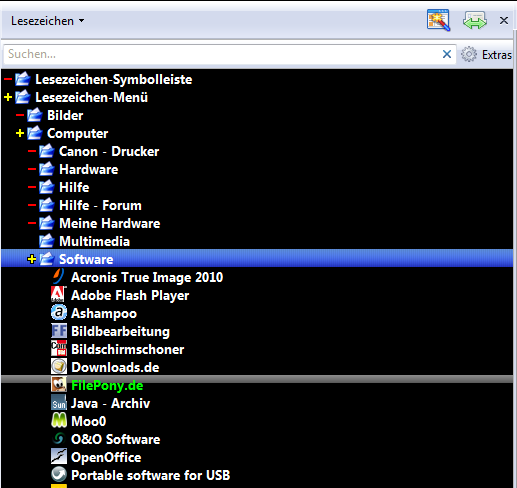This screenshot has width=517, height=488.
Task: Open the green FilePony.de bookmark
Action: pyautogui.click(x=107, y=385)
